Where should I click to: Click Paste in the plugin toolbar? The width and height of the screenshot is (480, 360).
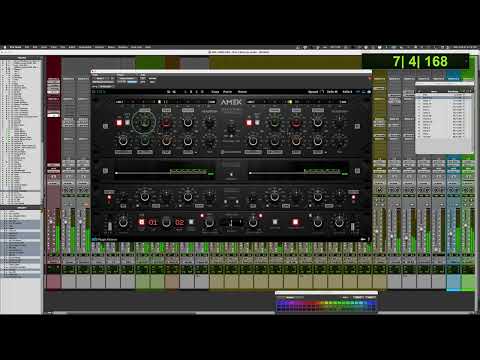[x=227, y=92]
